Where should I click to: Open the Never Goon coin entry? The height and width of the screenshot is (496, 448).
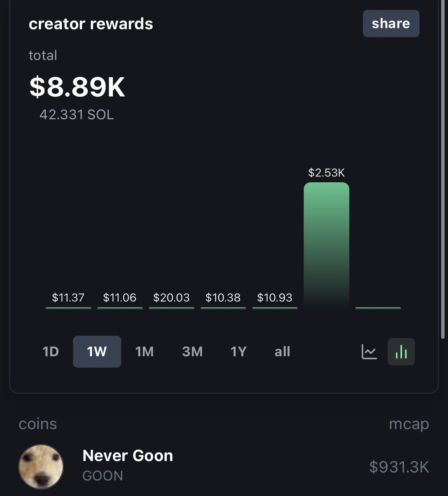pos(224,467)
